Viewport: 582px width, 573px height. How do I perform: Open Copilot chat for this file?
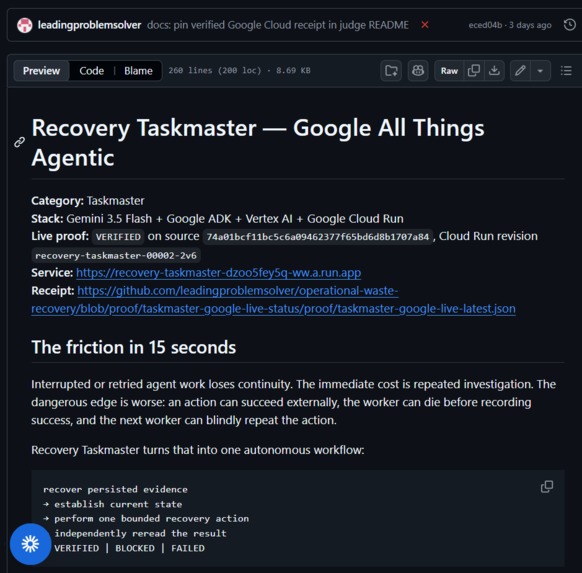coord(418,71)
